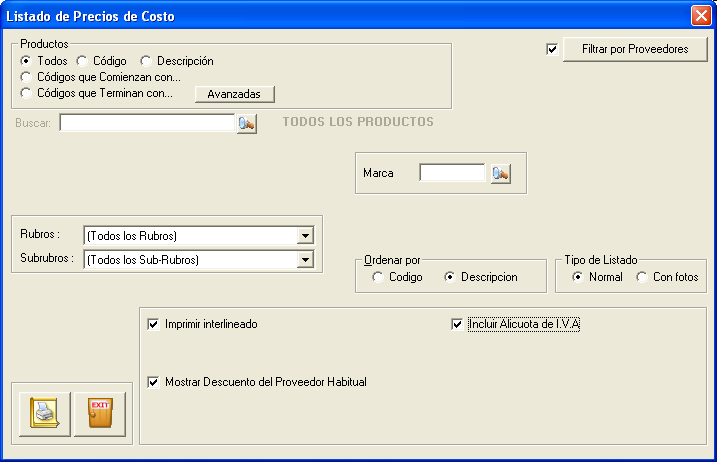Viewport: 717px width, 462px height.
Task: Uncheck Imprimir interlineado checkbox
Action: (153, 324)
